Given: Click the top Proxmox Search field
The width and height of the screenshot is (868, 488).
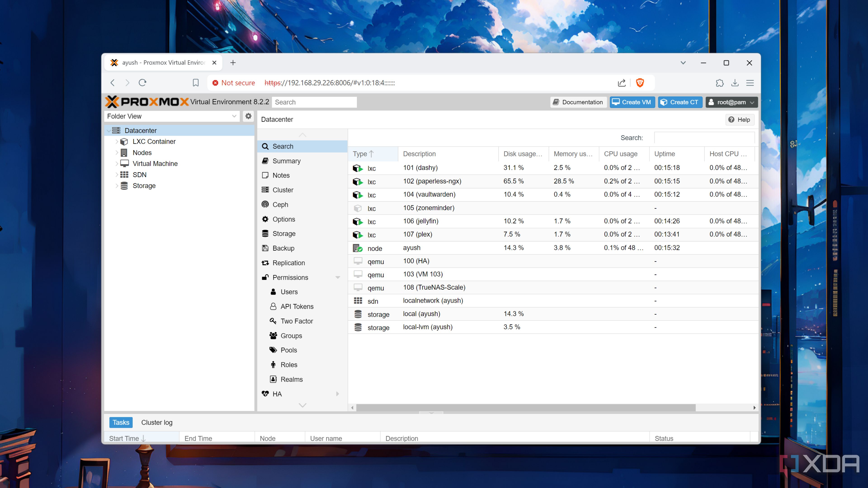Looking at the screenshot, I should pos(314,102).
